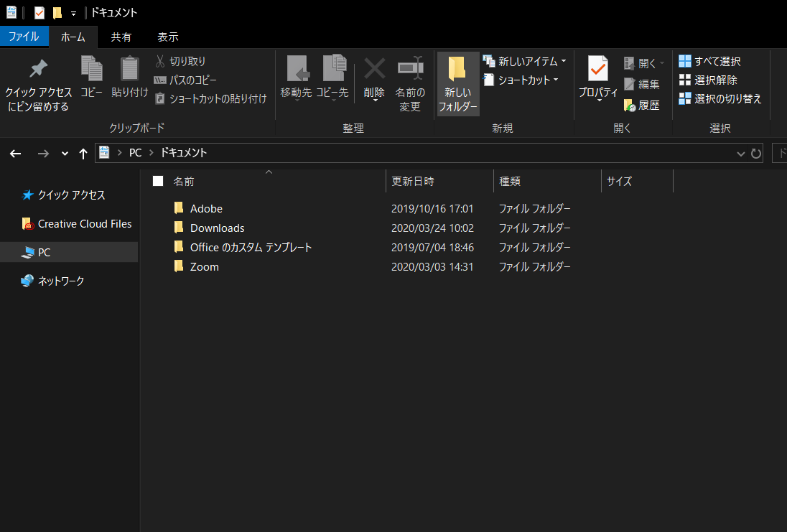Open the Move To (移動先) menu
The height and width of the screenshot is (532, 787).
tap(296, 78)
